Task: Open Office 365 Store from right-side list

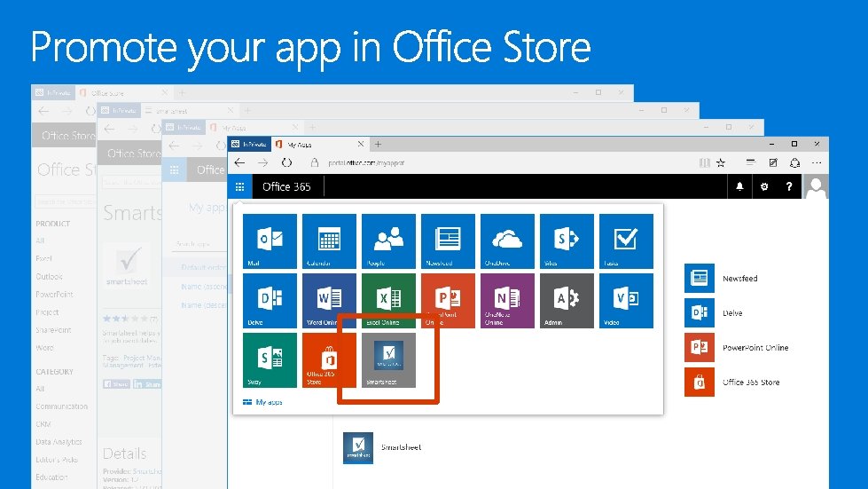Action: pos(732,383)
